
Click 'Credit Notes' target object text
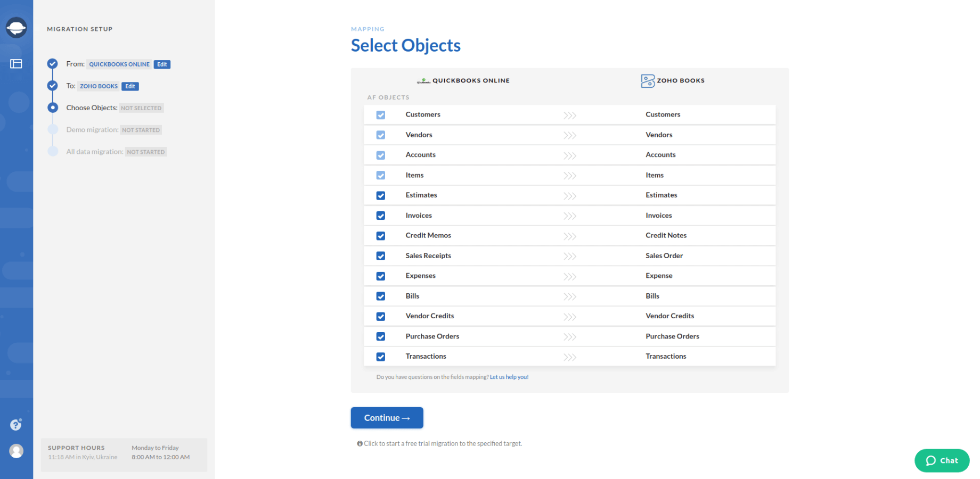coord(666,235)
